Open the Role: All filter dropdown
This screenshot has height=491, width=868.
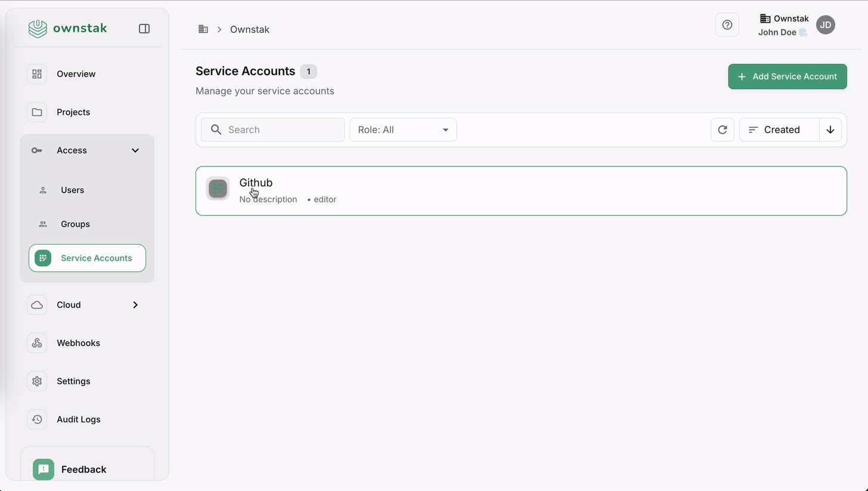403,129
